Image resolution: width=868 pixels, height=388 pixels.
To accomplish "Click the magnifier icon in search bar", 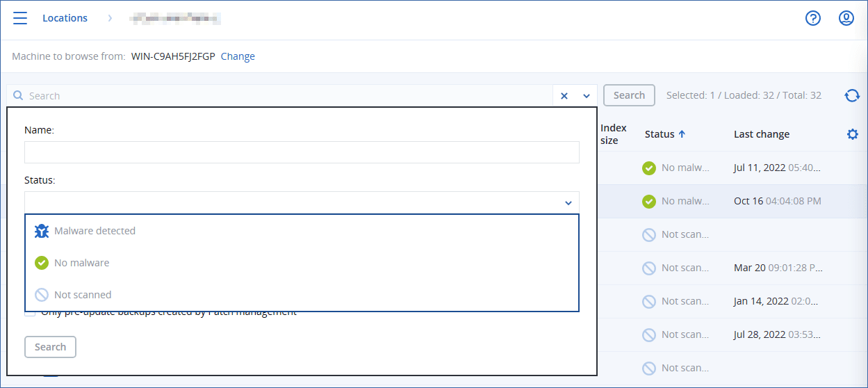I will coord(19,96).
